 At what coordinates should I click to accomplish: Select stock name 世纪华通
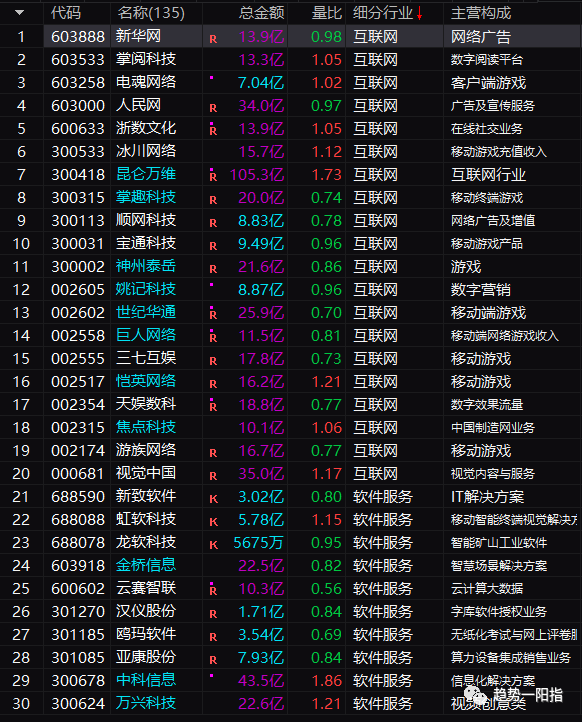(x=146, y=312)
